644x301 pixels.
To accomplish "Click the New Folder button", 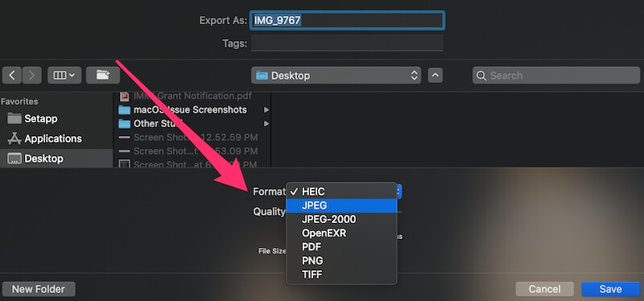I will (39, 289).
